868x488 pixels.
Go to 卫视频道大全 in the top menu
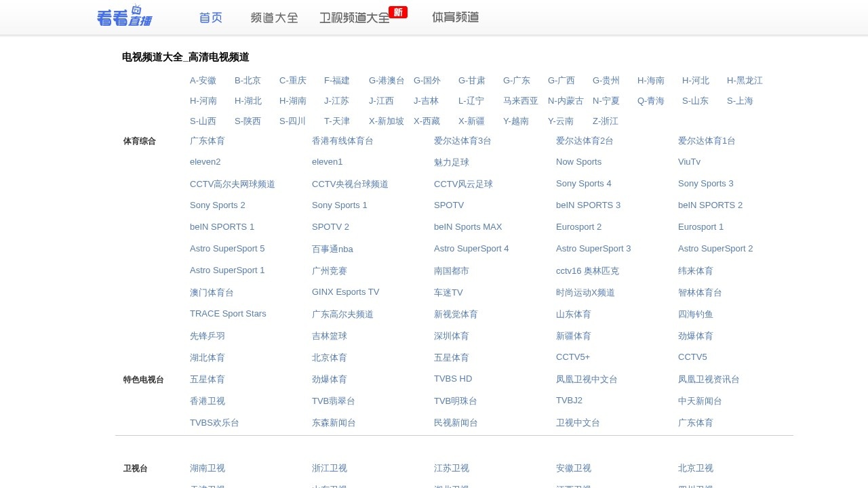[355, 18]
